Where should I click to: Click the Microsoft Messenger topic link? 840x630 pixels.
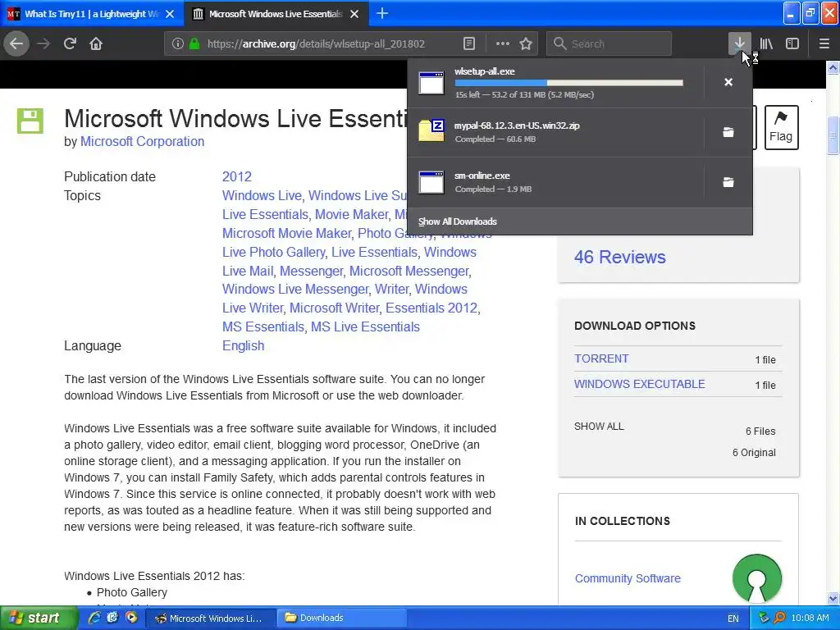click(409, 271)
